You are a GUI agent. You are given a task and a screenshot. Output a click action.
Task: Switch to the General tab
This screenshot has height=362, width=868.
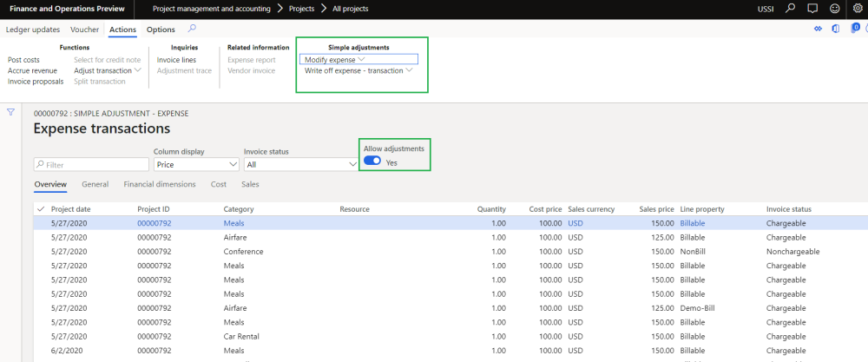95,184
